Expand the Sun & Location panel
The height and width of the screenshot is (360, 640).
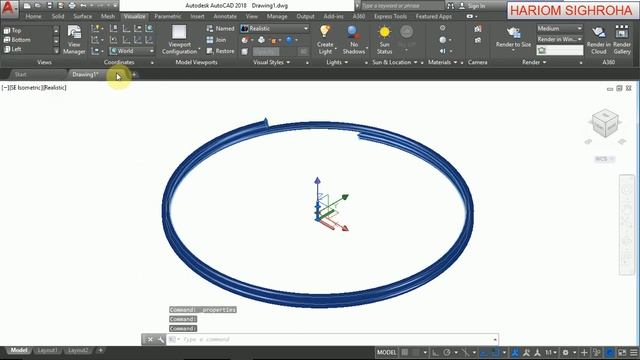pyautogui.click(x=395, y=62)
